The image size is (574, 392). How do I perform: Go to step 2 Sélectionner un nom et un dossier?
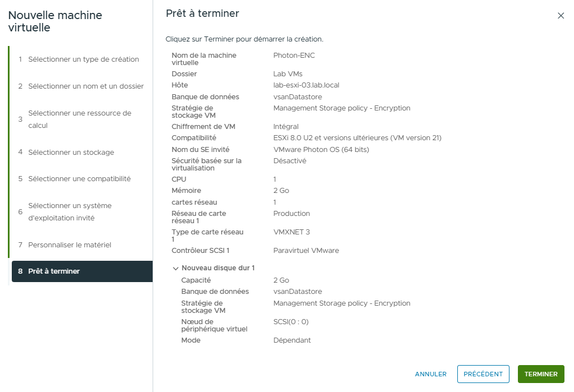click(86, 86)
